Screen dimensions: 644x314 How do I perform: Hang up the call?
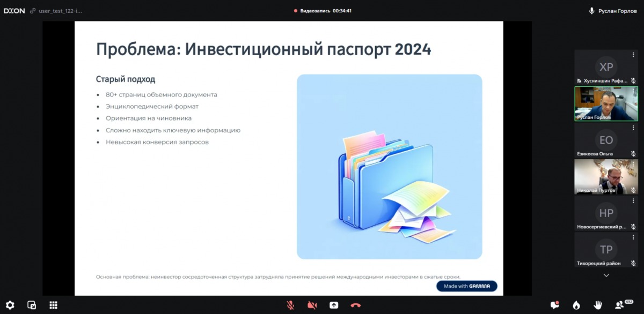[355, 305]
